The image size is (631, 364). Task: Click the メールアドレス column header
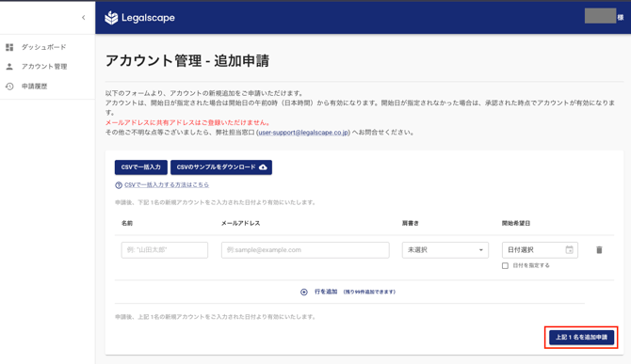241,223
